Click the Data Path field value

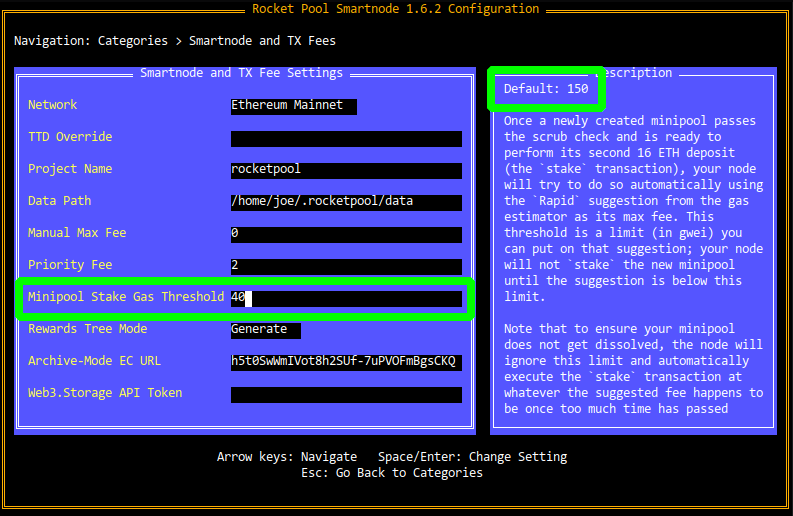click(346, 202)
